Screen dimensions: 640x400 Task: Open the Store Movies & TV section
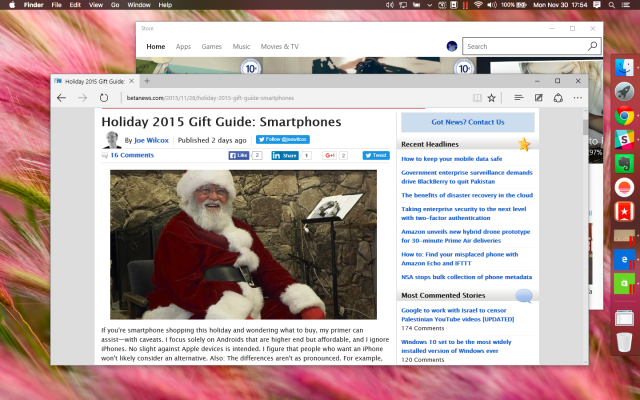click(280, 47)
